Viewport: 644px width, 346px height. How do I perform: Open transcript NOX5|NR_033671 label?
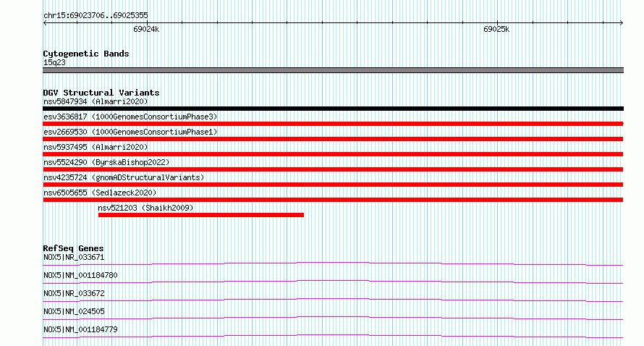click(74, 257)
